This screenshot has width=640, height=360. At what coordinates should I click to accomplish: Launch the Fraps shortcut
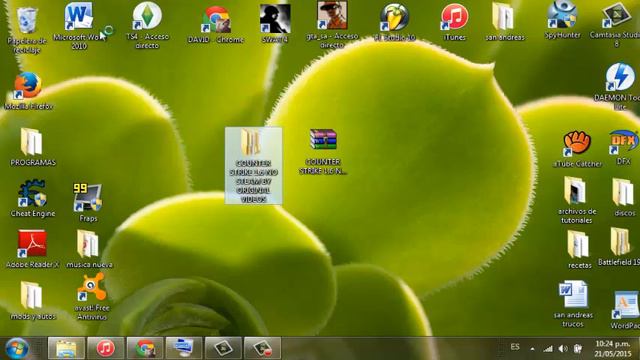coord(87,198)
